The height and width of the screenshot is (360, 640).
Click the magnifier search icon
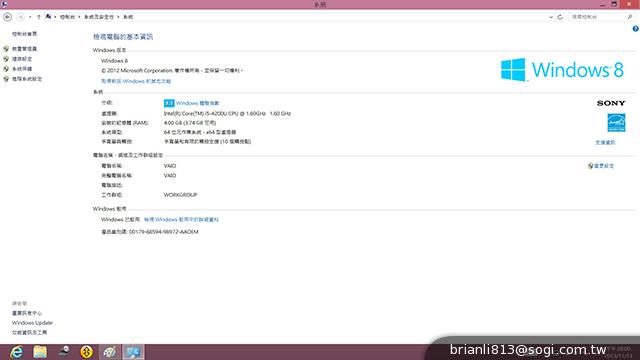point(630,17)
